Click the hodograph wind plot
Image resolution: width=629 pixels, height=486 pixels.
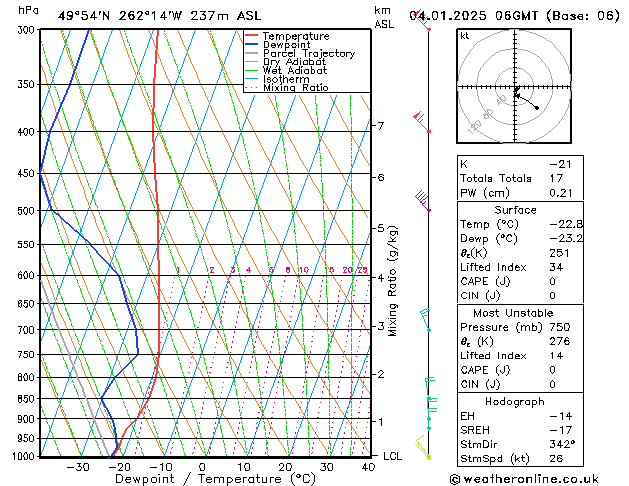[514, 86]
